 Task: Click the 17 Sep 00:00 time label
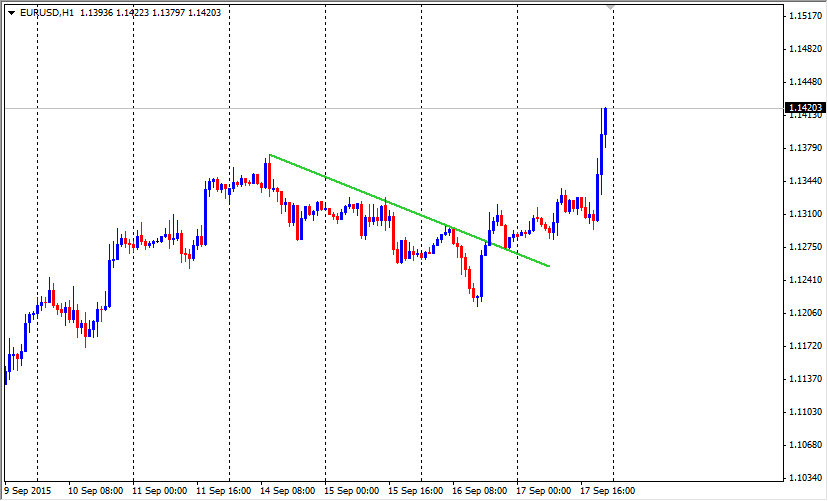[543, 490]
